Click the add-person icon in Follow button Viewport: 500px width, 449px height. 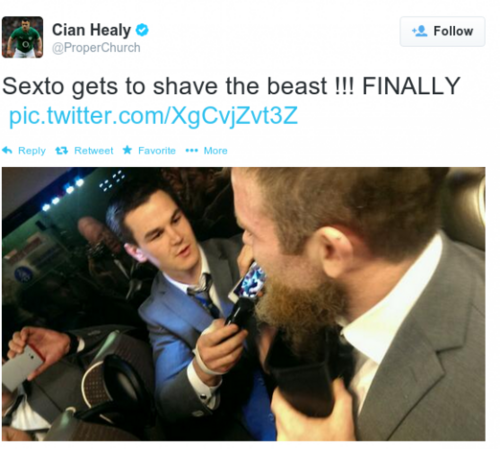(420, 31)
